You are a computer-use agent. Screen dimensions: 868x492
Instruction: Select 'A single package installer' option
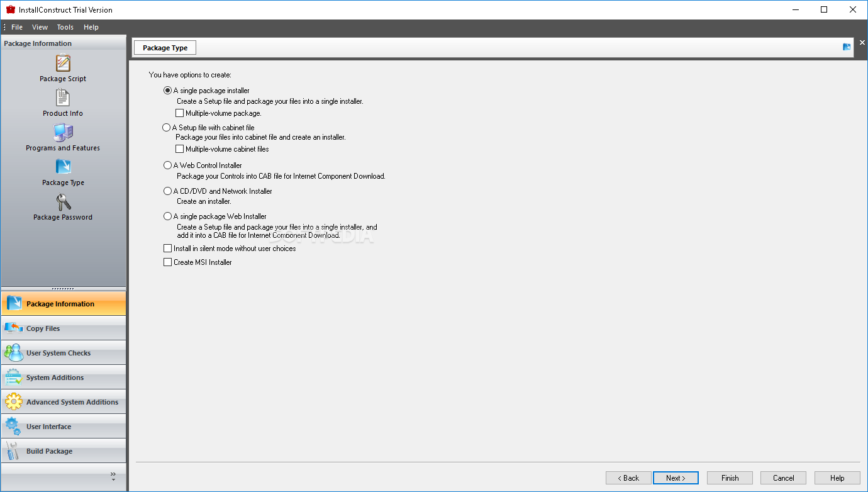tap(167, 91)
